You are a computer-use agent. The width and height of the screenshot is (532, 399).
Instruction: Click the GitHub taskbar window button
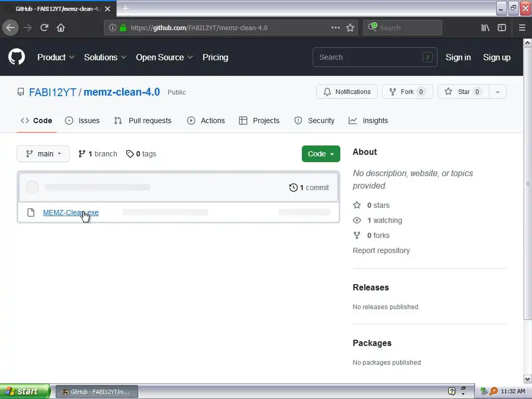tap(97, 392)
